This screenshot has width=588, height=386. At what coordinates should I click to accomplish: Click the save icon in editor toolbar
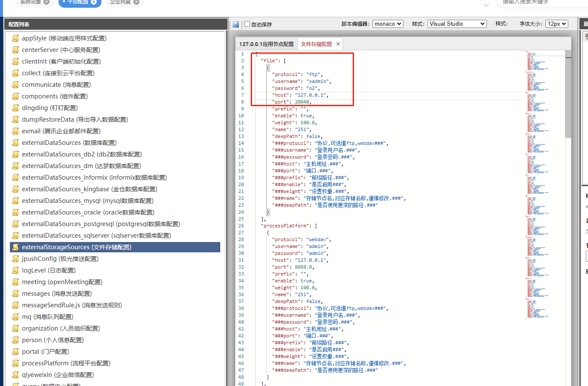(x=236, y=25)
